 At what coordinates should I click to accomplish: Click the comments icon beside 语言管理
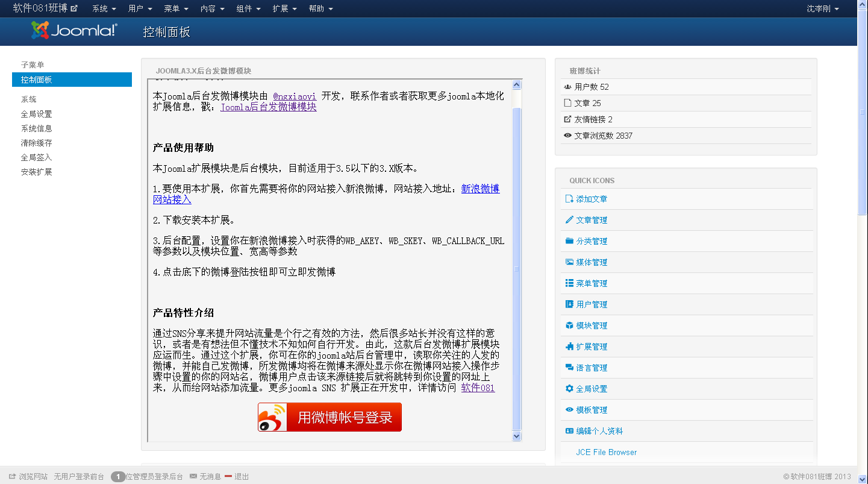click(x=569, y=368)
